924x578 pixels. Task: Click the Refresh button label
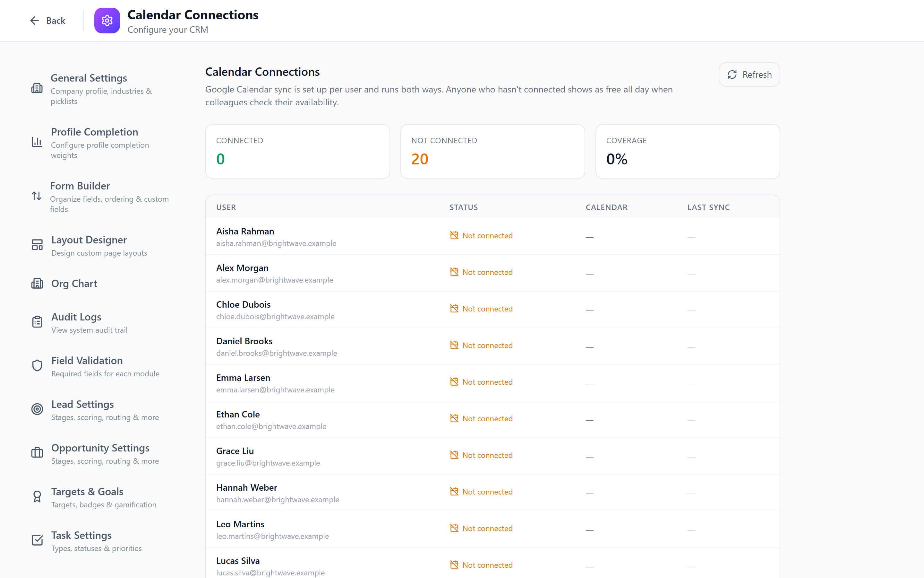(757, 74)
